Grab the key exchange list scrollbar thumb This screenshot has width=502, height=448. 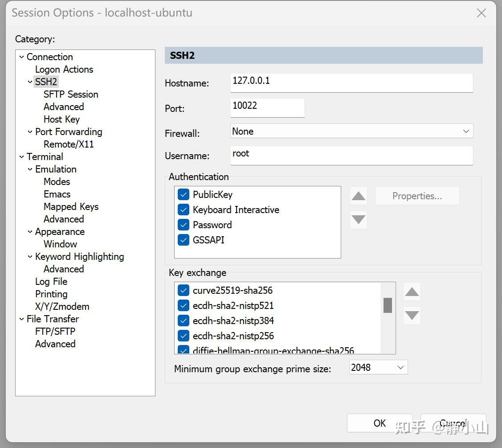click(x=388, y=305)
